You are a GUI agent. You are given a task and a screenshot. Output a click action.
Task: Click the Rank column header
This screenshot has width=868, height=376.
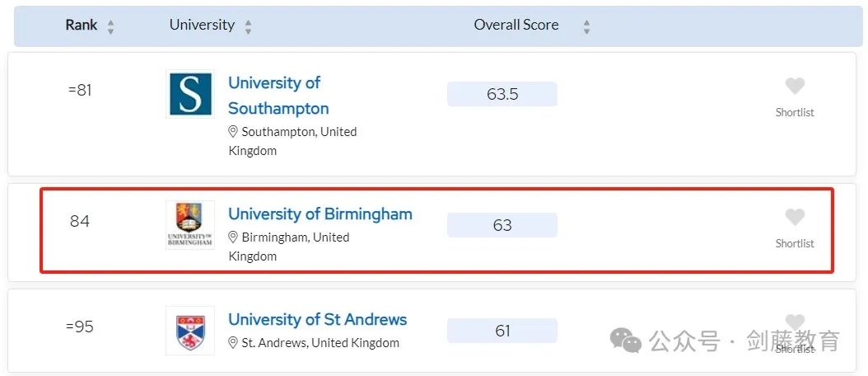point(82,25)
